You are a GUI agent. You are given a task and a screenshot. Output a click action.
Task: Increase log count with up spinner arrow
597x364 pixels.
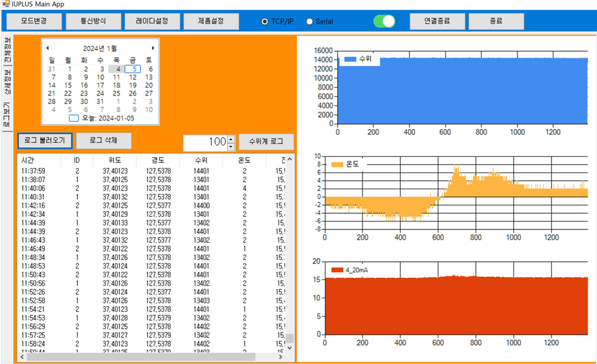231,139
